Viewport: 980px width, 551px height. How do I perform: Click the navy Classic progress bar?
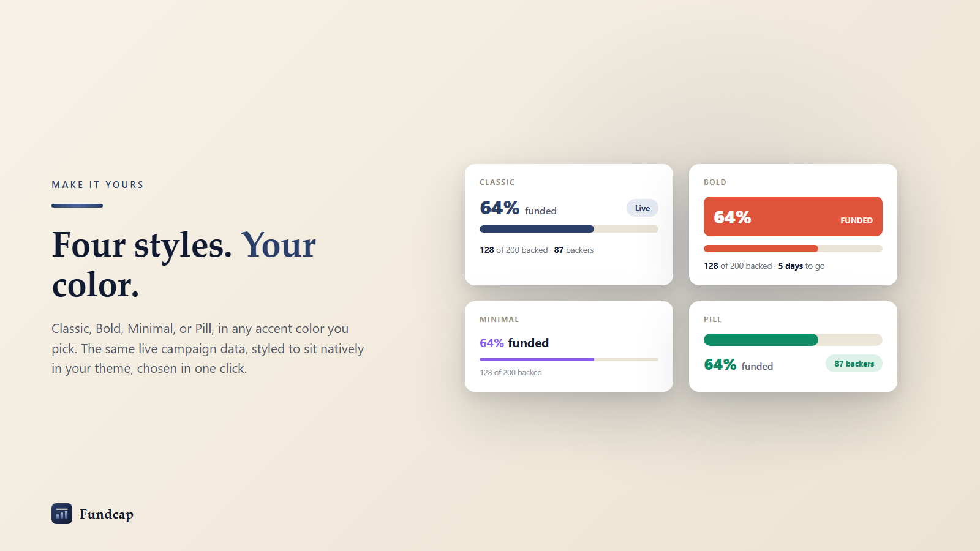(x=569, y=229)
